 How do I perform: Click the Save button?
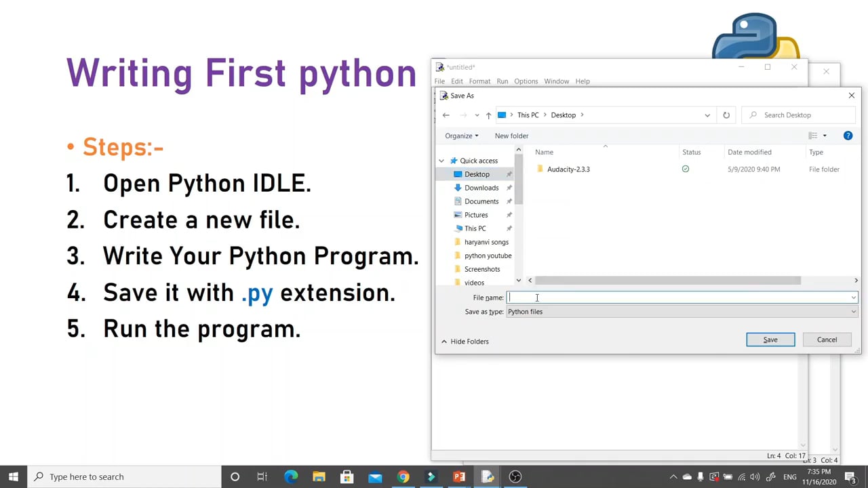(770, 340)
